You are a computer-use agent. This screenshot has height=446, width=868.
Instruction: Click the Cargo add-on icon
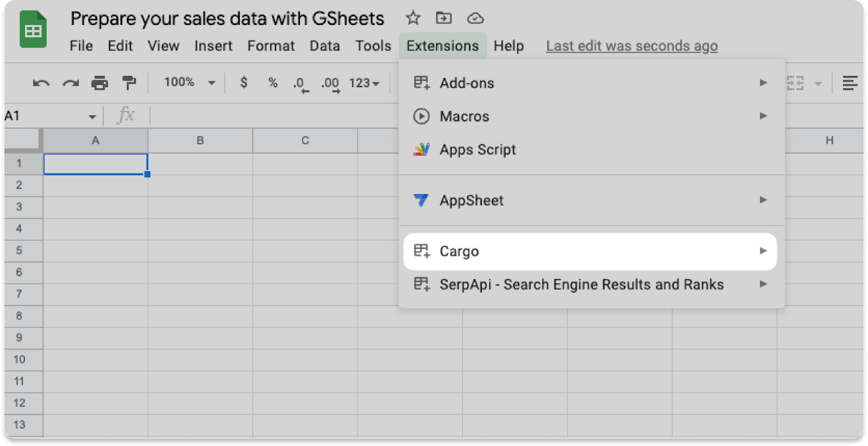pyautogui.click(x=422, y=251)
